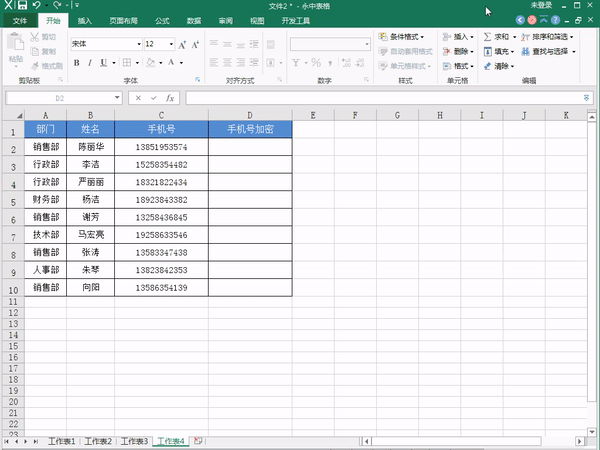Click the wrap text icon

271,44
